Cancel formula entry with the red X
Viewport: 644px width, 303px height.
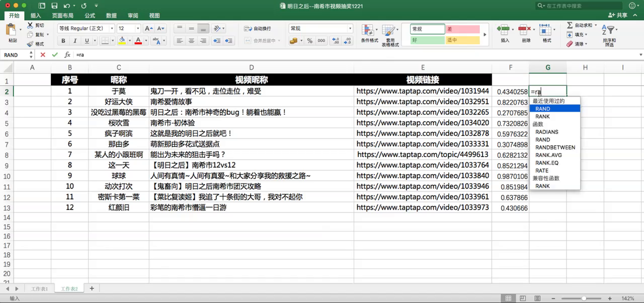click(43, 55)
